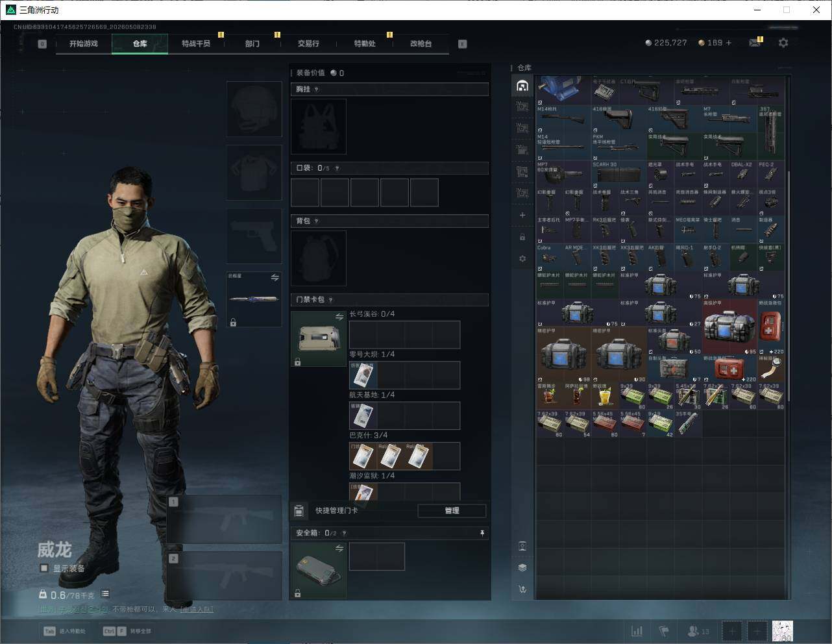
Task: Click the lock icon in warehouse sidebar
Action: pos(522,237)
